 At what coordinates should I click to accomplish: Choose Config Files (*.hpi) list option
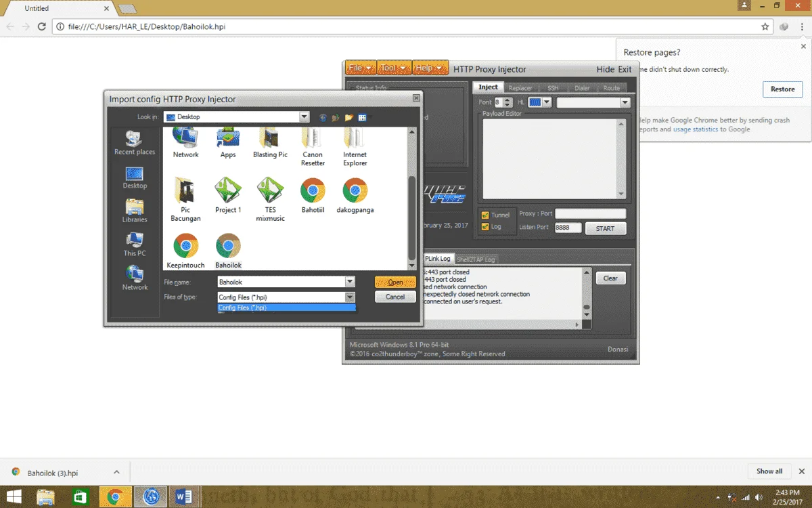click(x=286, y=308)
